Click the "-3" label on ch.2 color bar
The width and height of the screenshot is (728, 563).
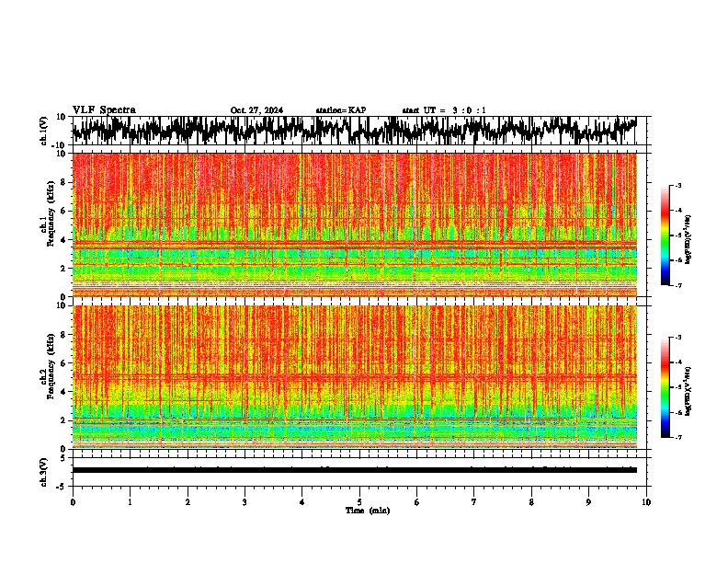[x=678, y=338]
